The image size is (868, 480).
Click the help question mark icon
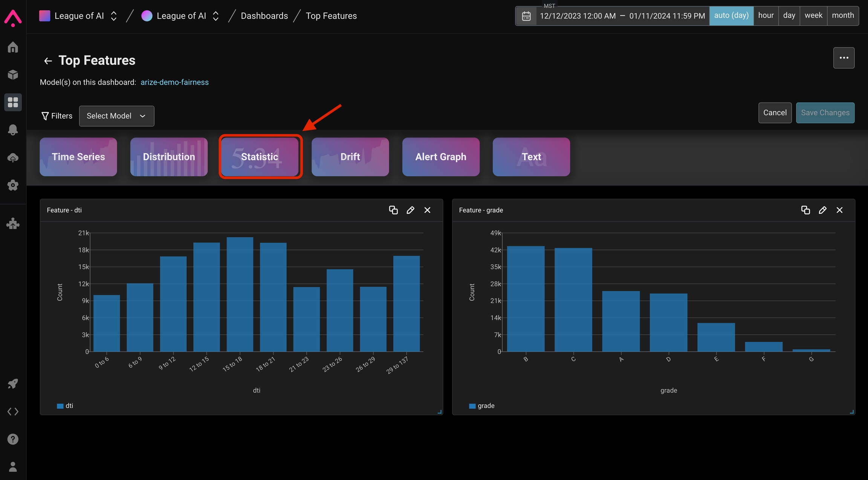[x=13, y=439]
